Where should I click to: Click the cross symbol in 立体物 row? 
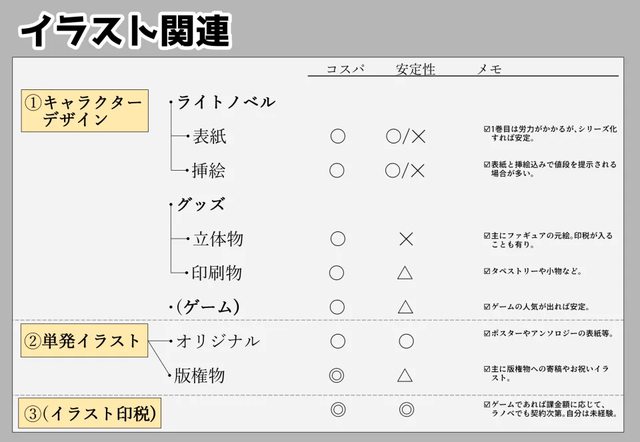click(406, 239)
